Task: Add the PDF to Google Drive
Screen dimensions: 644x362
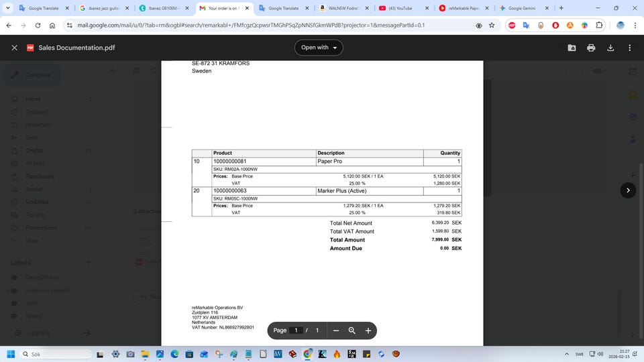Action: (572, 48)
